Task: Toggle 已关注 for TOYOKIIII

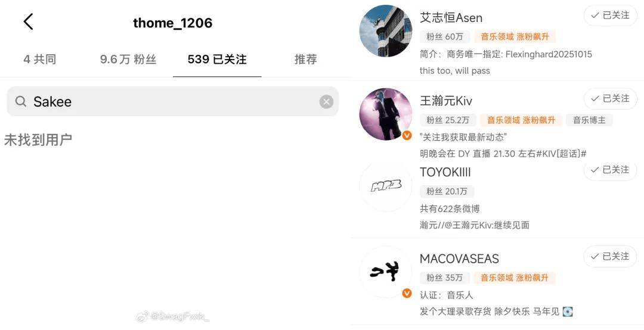Action: [x=610, y=170]
